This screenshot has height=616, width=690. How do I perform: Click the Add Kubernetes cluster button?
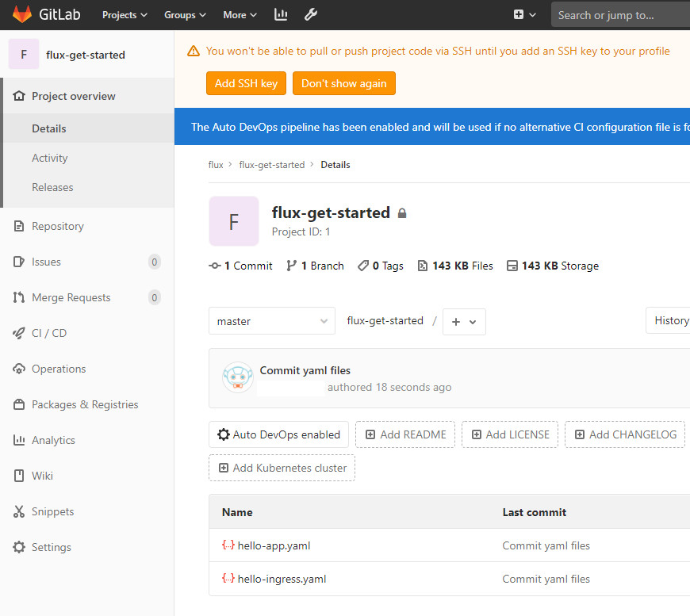point(282,468)
